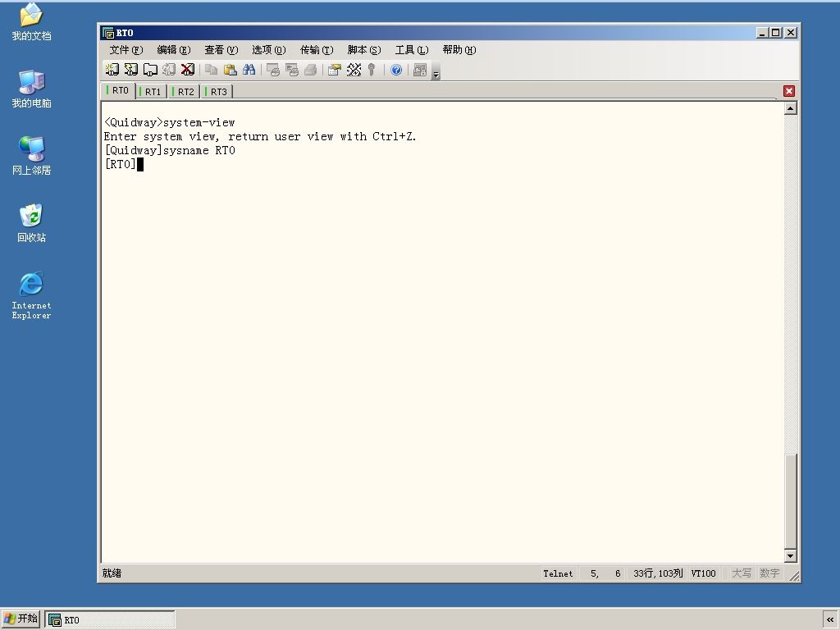The image size is (840, 630).
Task: Click the terminal scrollbar down arrow
Action: [x=790, y=555]
